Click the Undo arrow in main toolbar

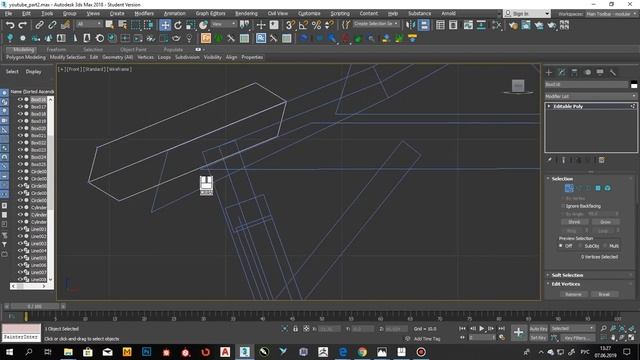pos(10,25)
